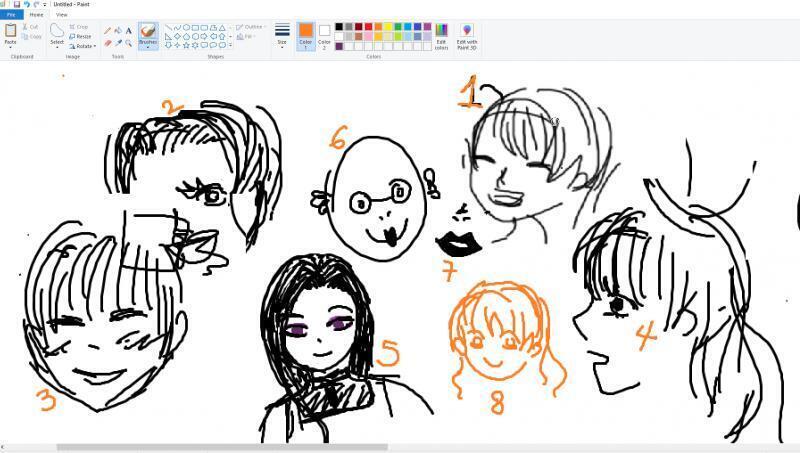The image size is (800, 453).
Task: Select the Text tool
Action: coord(129,31)
